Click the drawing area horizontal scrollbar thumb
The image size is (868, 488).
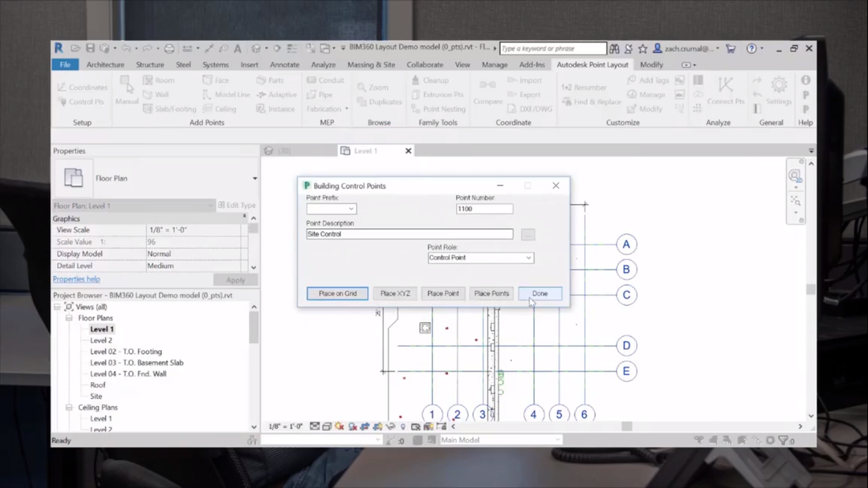click(627, 427)
